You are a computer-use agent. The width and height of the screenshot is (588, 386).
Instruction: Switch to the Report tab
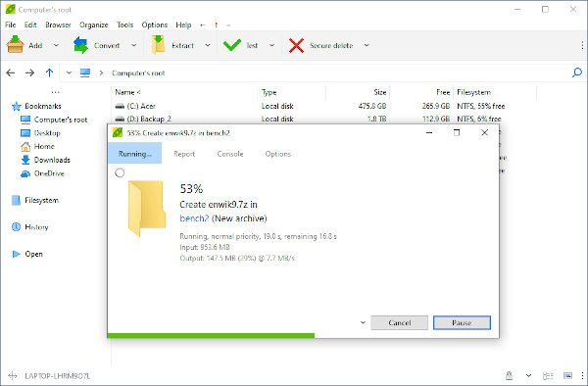184,154
